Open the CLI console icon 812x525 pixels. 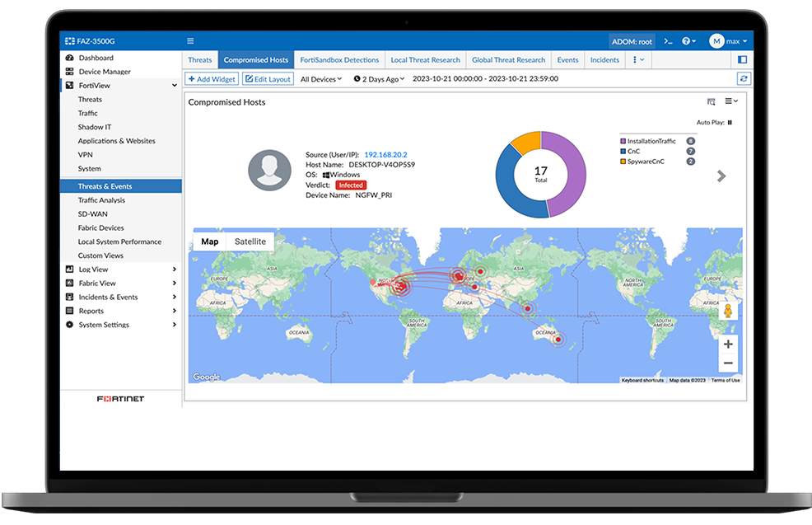668,41
